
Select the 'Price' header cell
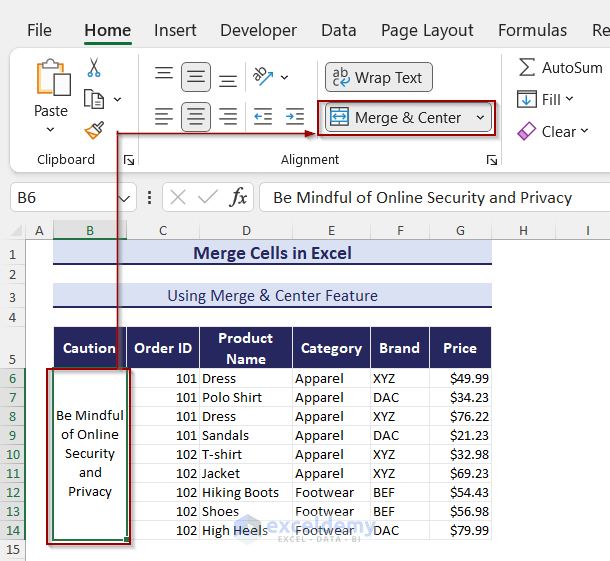coord(460,348)
